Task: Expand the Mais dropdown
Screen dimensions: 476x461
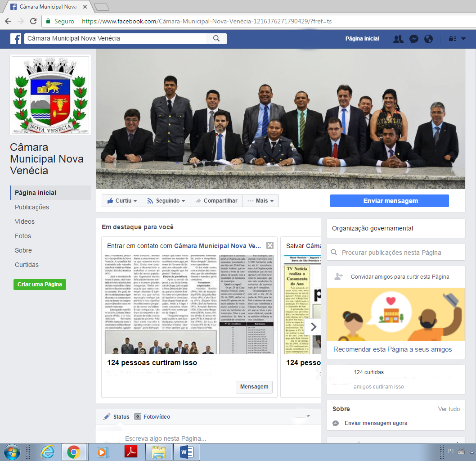Action: [x=260, y=201]
